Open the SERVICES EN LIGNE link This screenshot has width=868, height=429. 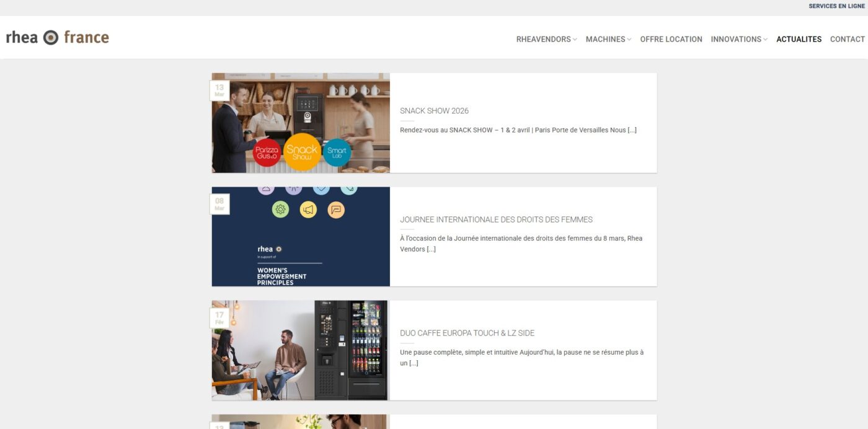point(836,6)
